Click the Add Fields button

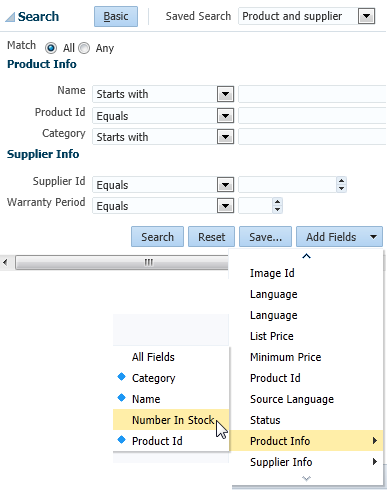click(x=339, y=237)
